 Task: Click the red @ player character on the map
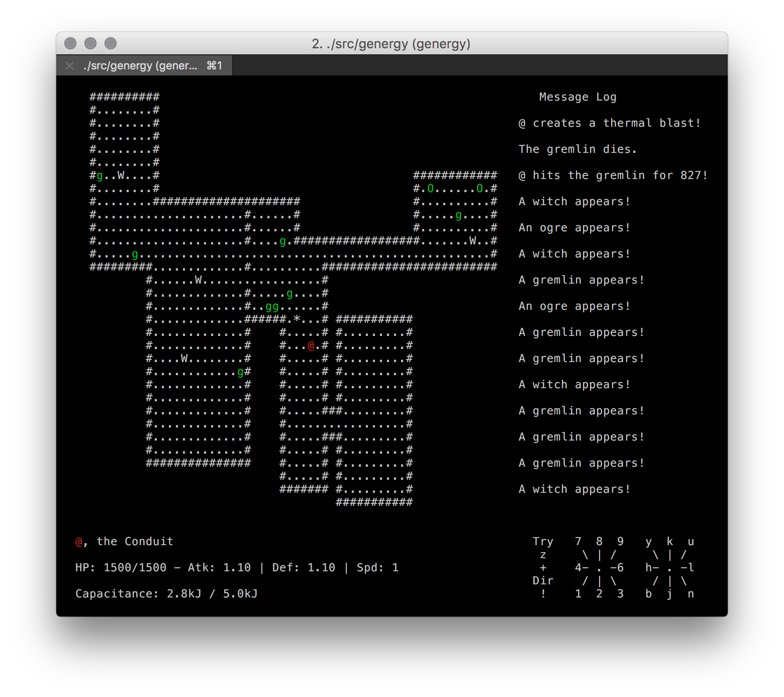(311, 345)
